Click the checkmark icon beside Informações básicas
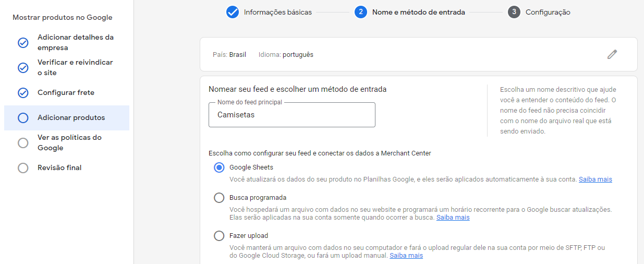644x264 pixels. pyautogui.click(x=233, y=12)
